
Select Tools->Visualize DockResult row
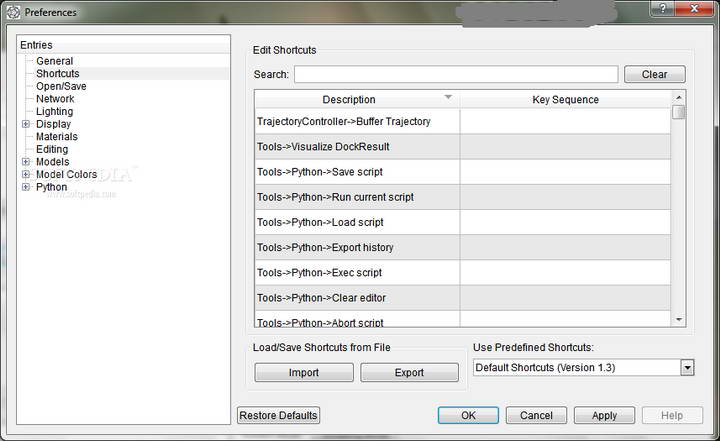pos(462,147)
